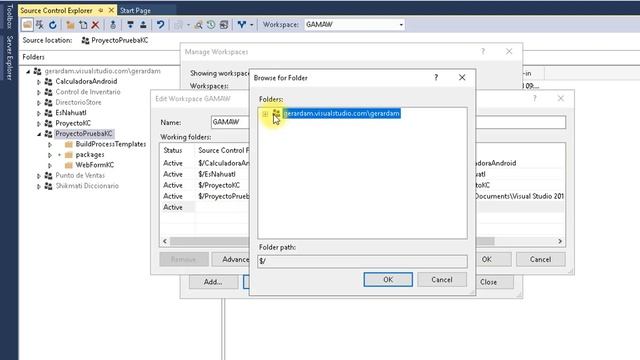The height and width of the screenshot is (360, 640).
Task: Expand the Punto de Ventas node
Action: point(39,176)
